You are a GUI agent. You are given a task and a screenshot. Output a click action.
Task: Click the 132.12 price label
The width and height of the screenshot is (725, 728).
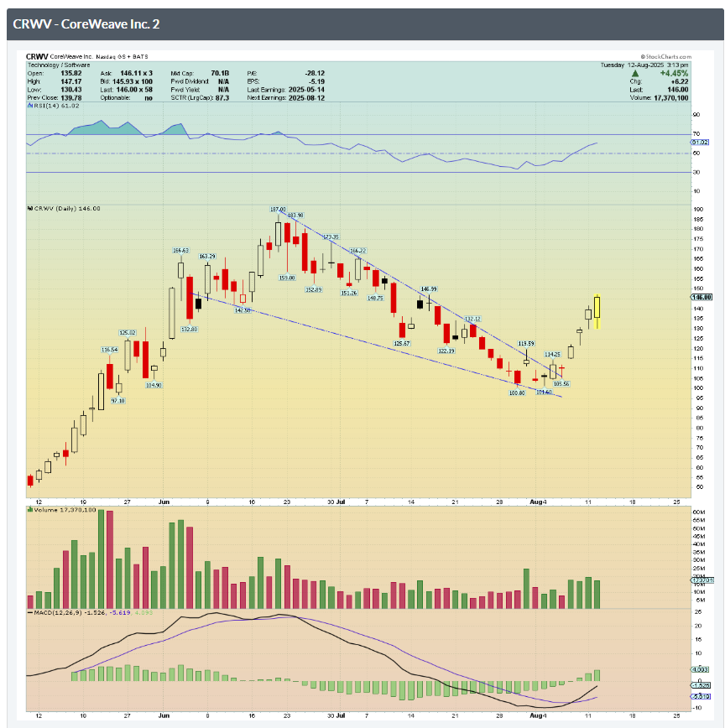472,319
